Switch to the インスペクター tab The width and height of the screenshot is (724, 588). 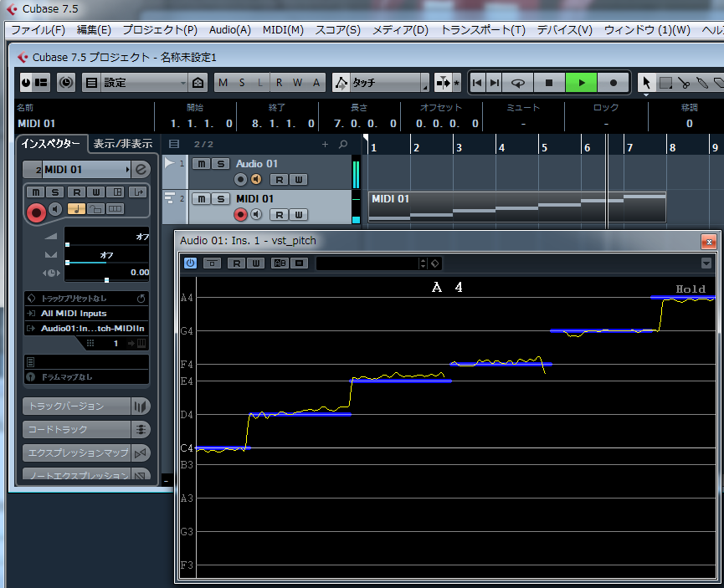[51, 144]
